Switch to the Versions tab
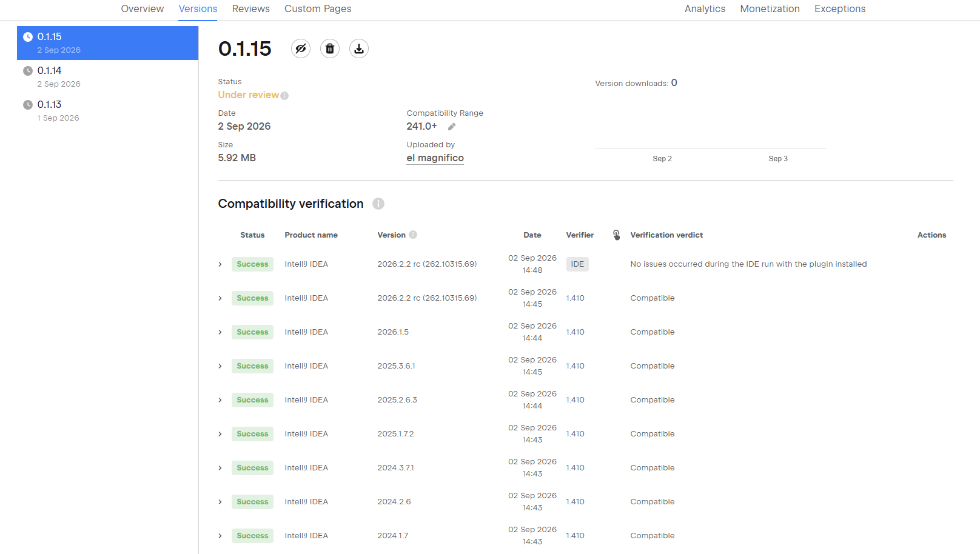The width and height of the screenshot is (980, 554). [x=198, y=9]
